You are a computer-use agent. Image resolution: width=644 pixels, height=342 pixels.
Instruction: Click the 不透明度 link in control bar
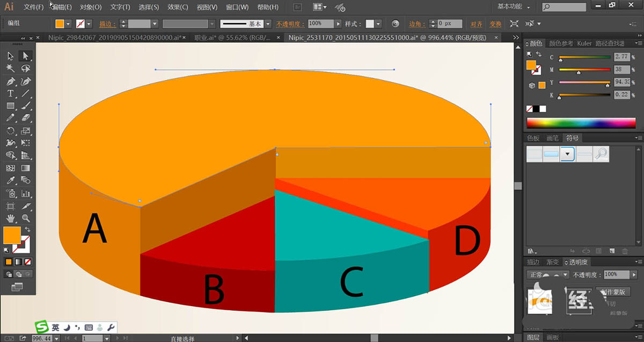tap(290, 24)
